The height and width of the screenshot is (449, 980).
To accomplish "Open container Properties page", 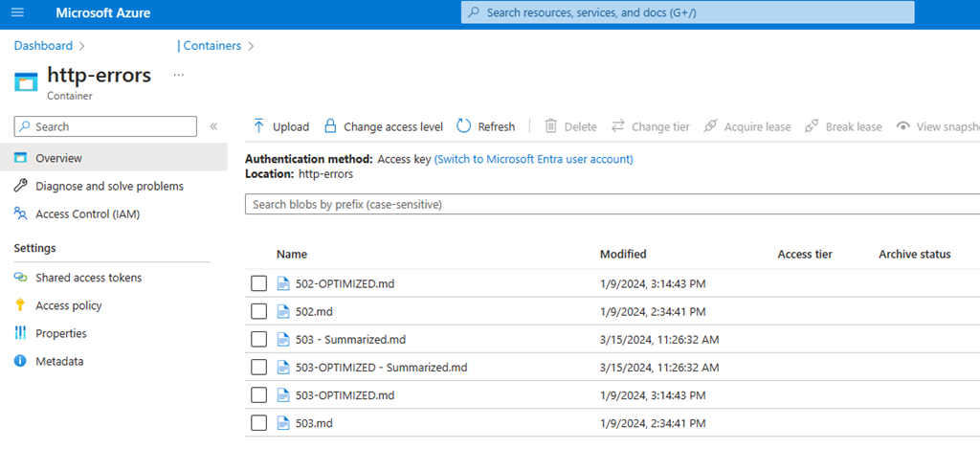I will coord(60,333).
